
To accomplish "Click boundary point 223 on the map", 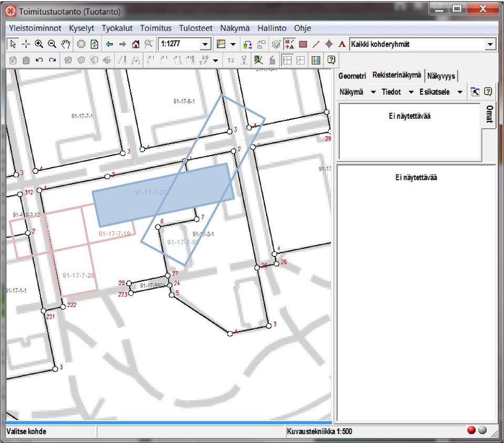I will pyautogui.click(x=131, y=293).
